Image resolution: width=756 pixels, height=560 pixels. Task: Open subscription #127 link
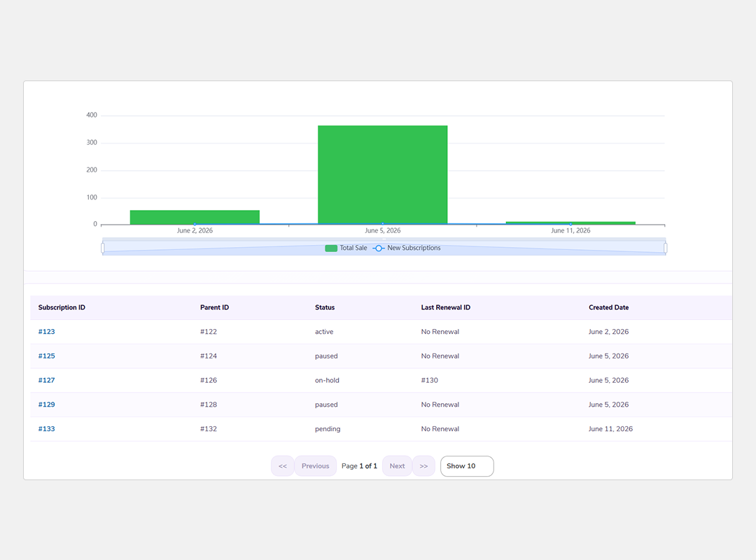pos(47,380)
